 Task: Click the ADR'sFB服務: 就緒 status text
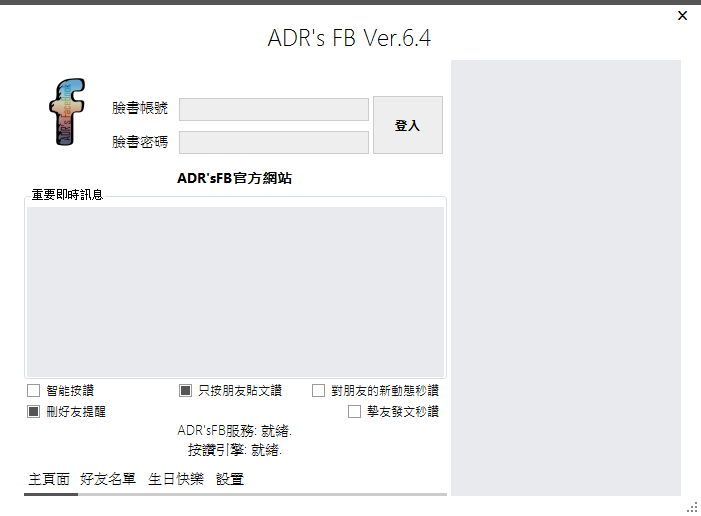tap(235, 431)
